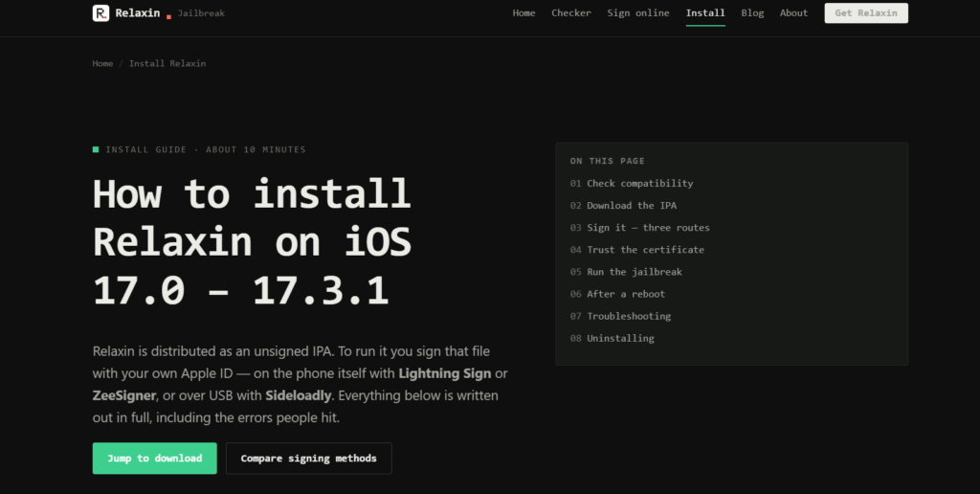Click the 'ZeeSigner' bold text
The width and height of the screenshot is (980, 494).
pos(123,395)
